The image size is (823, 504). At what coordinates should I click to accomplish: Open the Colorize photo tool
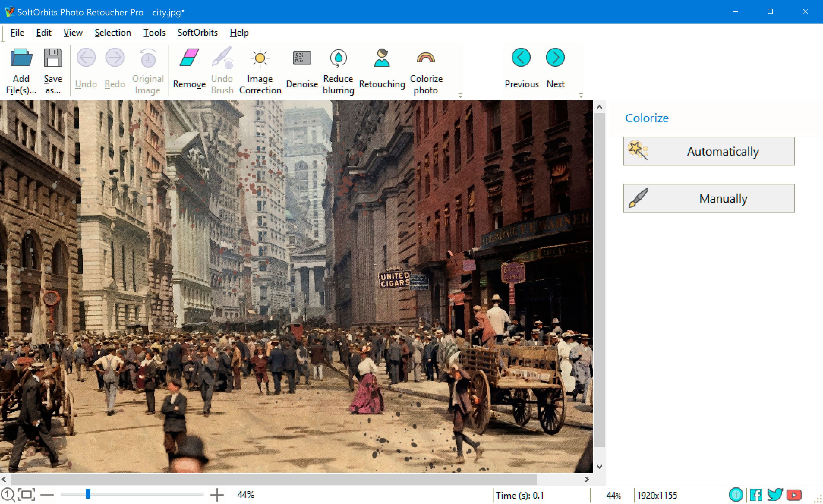point(426,71)
